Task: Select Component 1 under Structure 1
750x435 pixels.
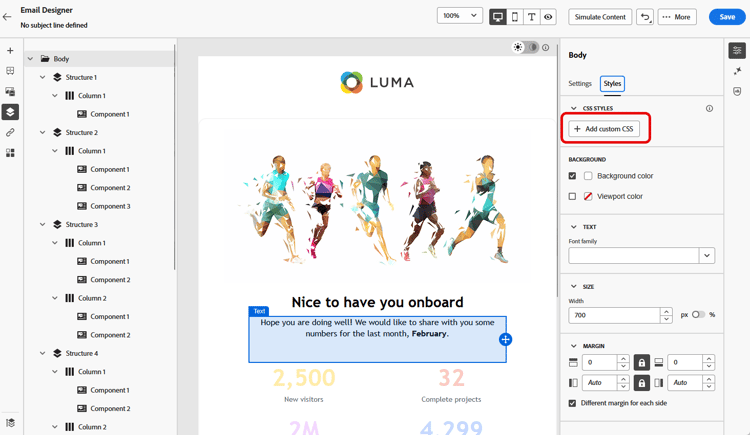Action: point(110,114)
